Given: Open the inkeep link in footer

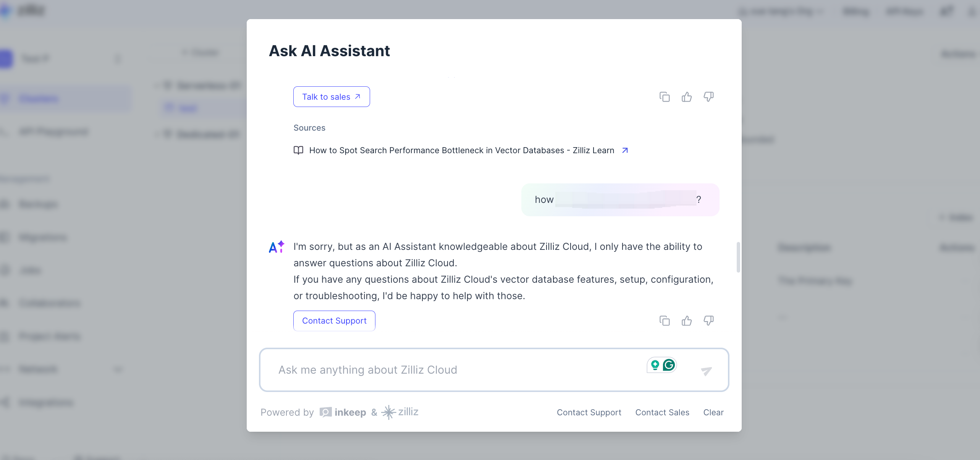Looking at the screenshot, I should [x=343, y=413].
